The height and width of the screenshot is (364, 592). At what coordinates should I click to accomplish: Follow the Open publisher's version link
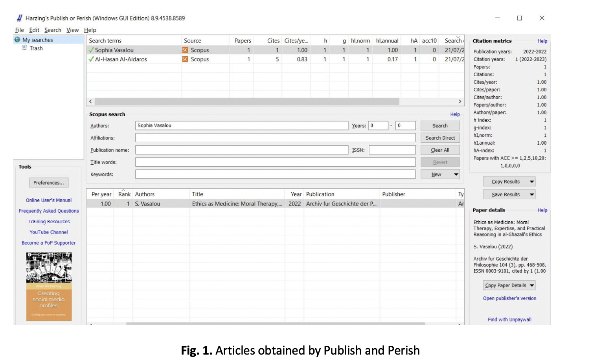click(509, 298)
